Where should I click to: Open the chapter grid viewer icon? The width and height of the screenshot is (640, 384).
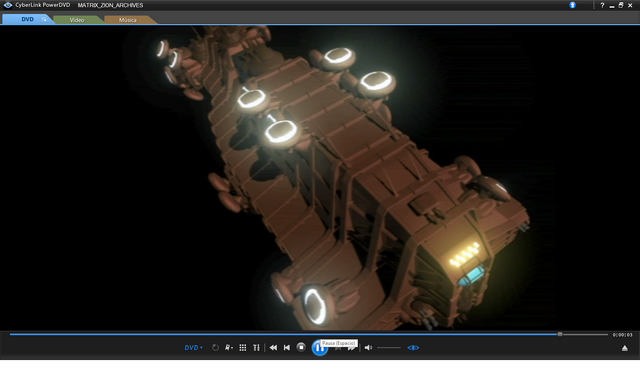tap(242, 348)
